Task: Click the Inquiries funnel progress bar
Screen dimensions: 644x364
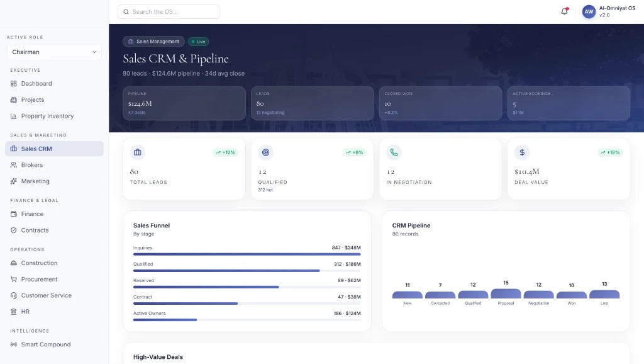Action: tap(247, 254)
